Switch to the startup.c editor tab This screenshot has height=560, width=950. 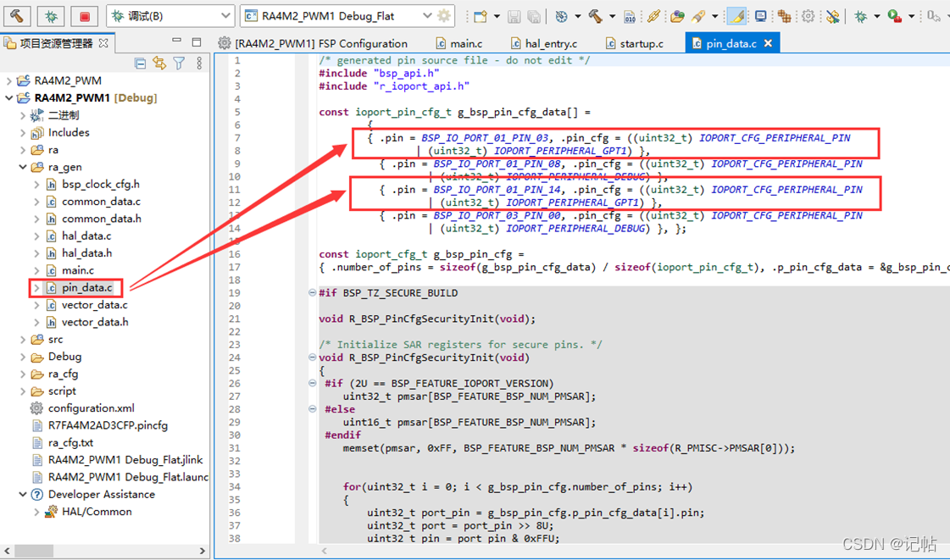634,43
